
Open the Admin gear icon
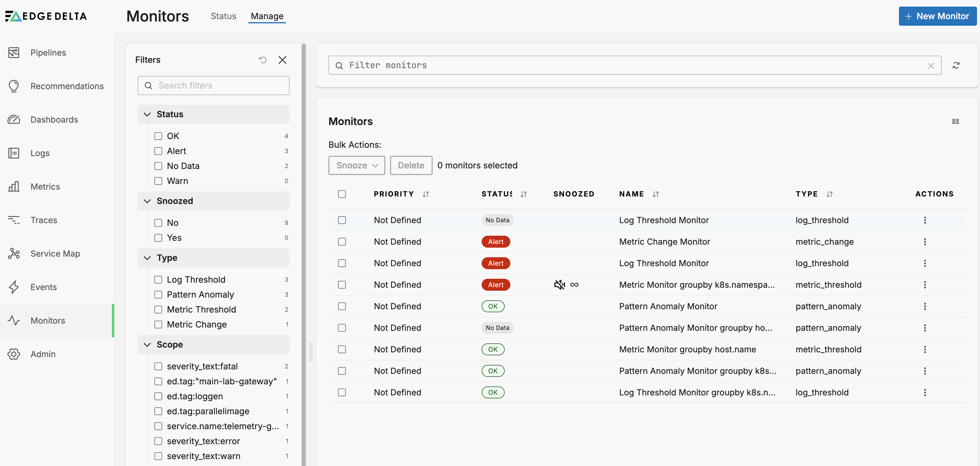(x=14, y=354)
